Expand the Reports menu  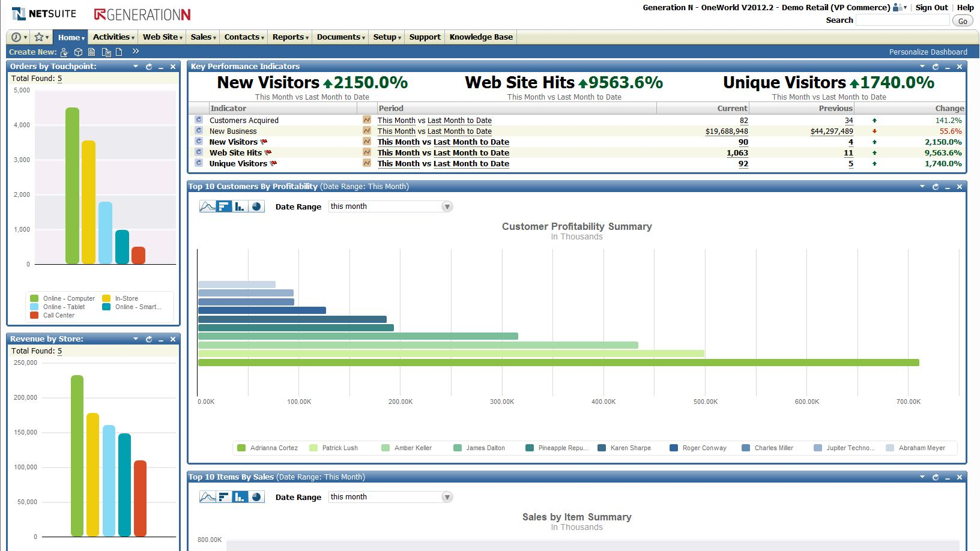tap(289, 37)
